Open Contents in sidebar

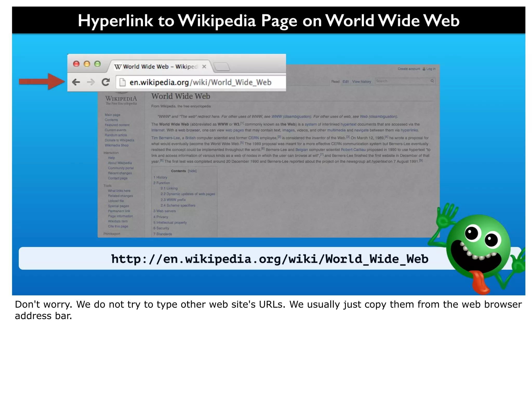(x=111, y=120)
